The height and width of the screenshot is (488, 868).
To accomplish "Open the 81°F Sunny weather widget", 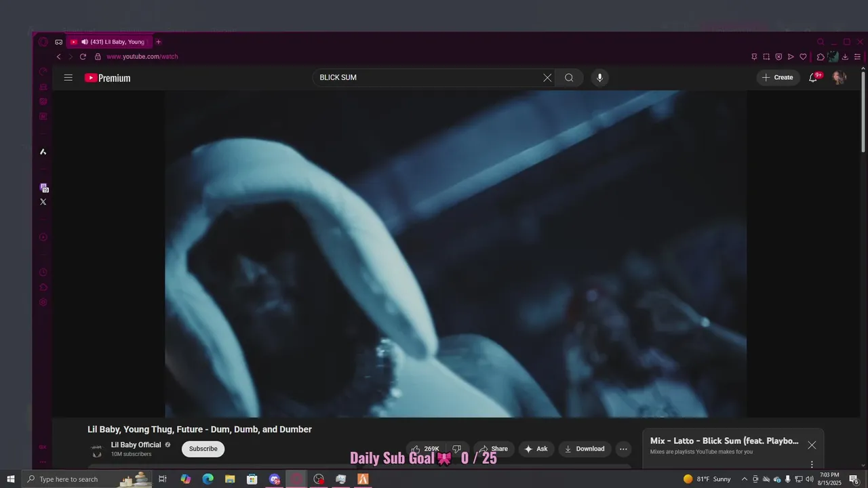I will 707,479.
